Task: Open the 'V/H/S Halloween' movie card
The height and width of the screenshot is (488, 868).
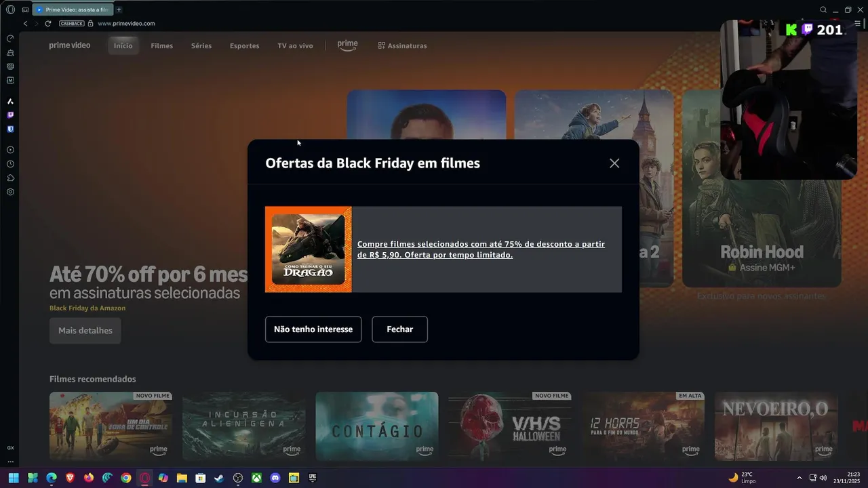Action: click(x=510, y=426)
